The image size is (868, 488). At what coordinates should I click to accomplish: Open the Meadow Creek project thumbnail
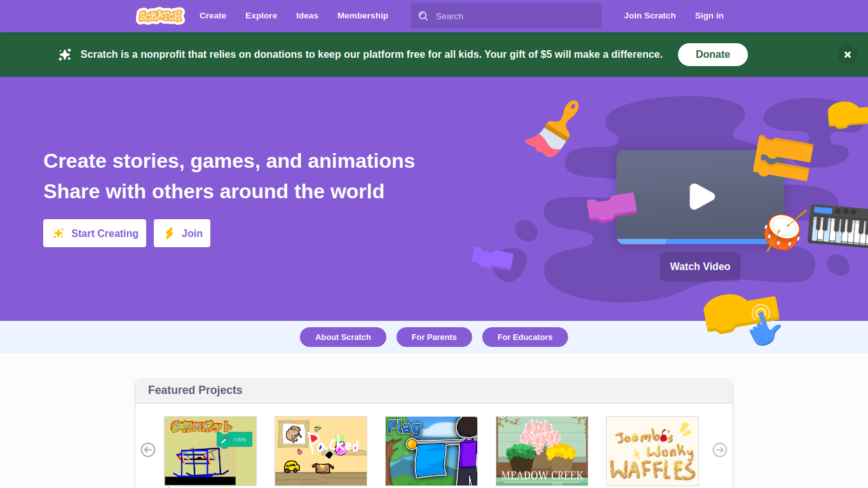pyautogui.click(x=542, y=451)
